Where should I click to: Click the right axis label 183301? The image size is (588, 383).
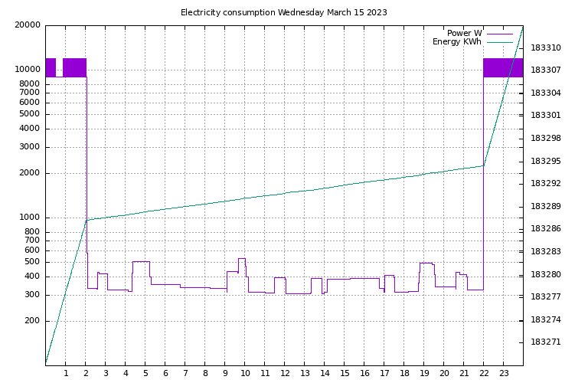pyautogui.click(x=546, y=115)
